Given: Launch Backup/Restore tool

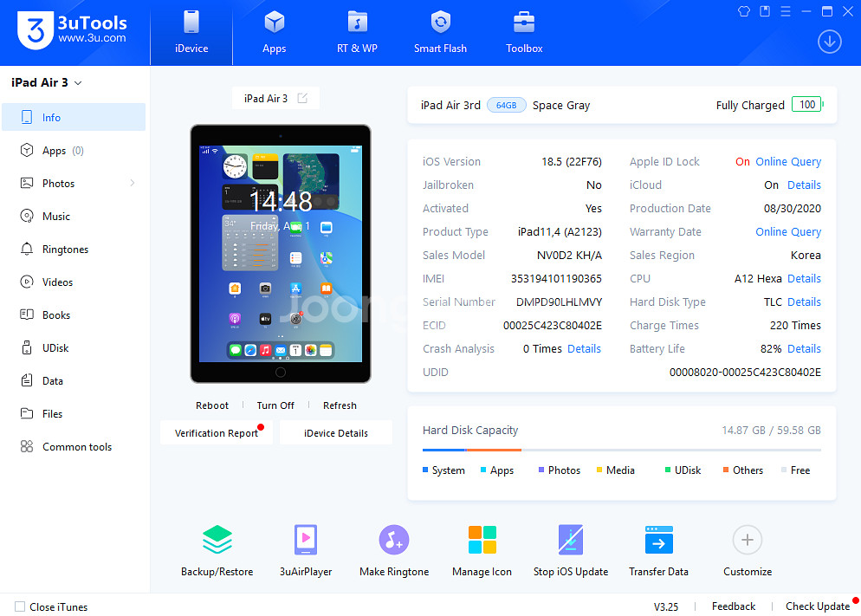Looking at the screenshot, I should [x=217, y=550].
